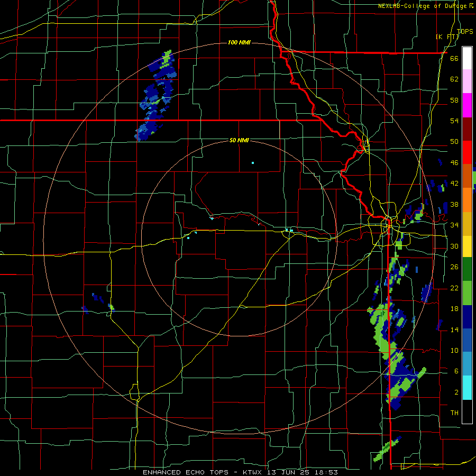Select the light green legend swatch
The width and height of the screenshot is (476, 476).
[467, 293]
